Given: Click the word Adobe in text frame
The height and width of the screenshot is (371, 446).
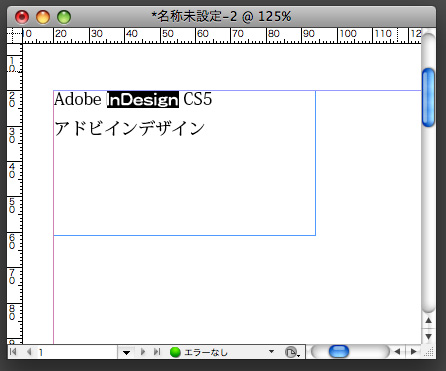Looking at the screenshot, I should [78, 99].
